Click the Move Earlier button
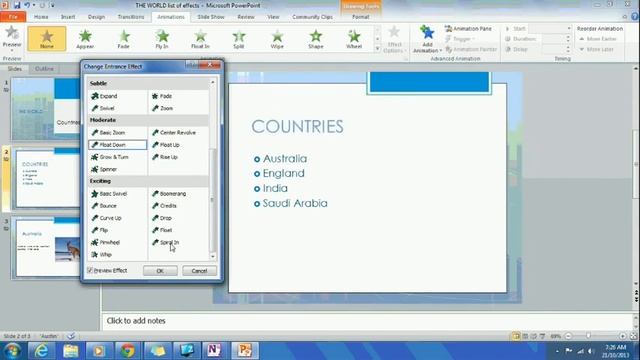The height and width of the screenshot is (360, 640). coord(598,39)
